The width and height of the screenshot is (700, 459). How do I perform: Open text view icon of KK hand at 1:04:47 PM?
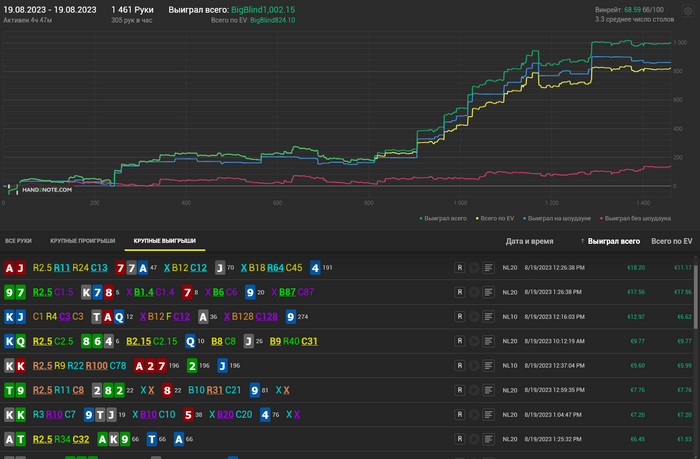pos(488,415)
